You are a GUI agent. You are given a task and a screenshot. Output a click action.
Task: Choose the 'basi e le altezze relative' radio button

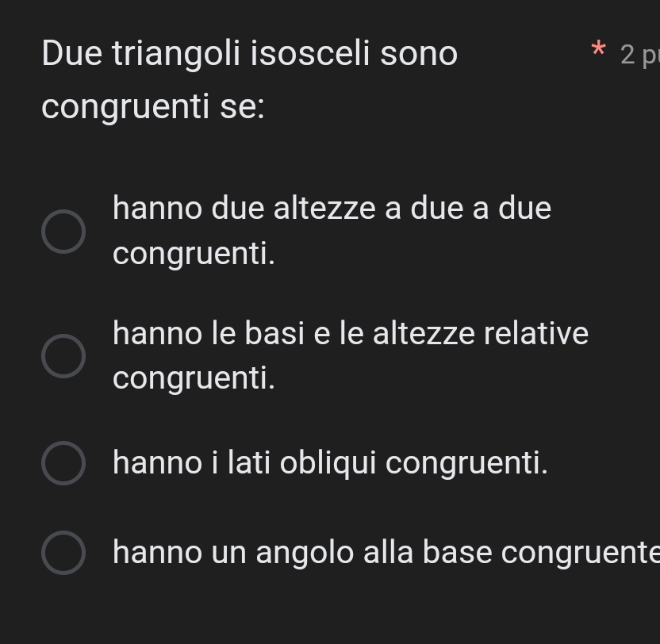click(63, 355)
